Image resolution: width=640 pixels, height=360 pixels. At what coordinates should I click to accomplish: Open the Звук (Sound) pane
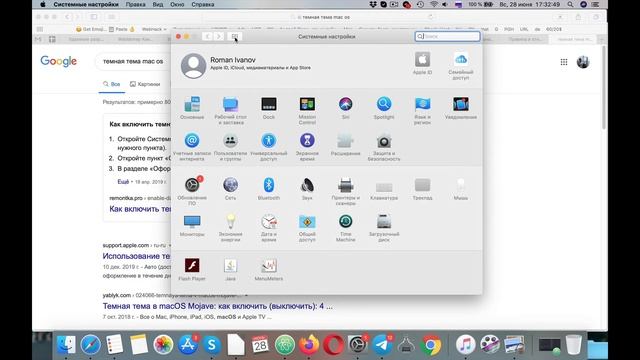(x=307, y=188)
